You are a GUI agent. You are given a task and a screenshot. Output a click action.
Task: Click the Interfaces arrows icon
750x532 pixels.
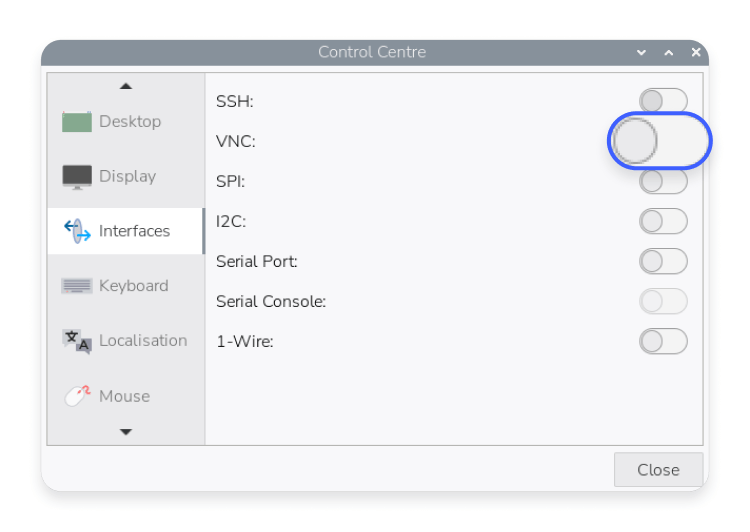(77, 231)
